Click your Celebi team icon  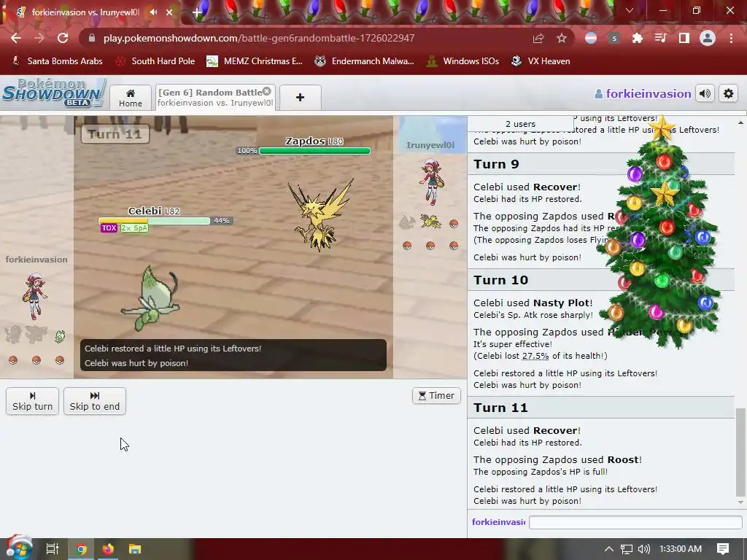[60, 336]
